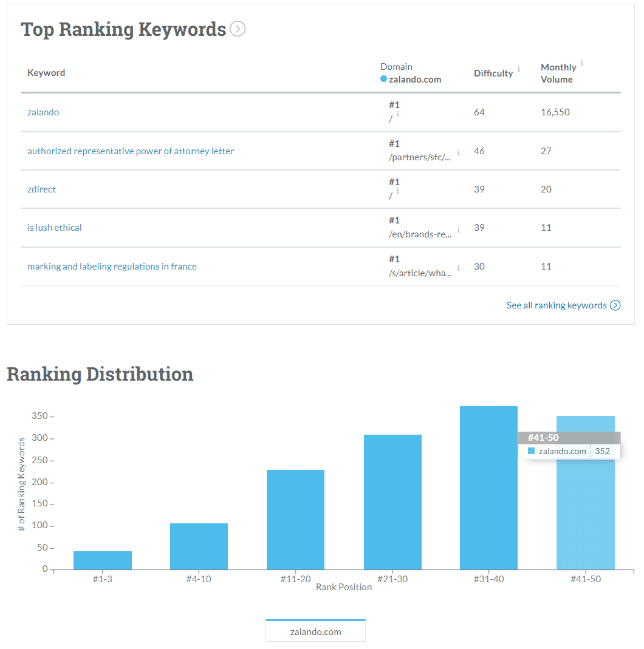Click the #41-50 tooltip header
Viewport: 644px width, 649px height.
pos(569,438)
